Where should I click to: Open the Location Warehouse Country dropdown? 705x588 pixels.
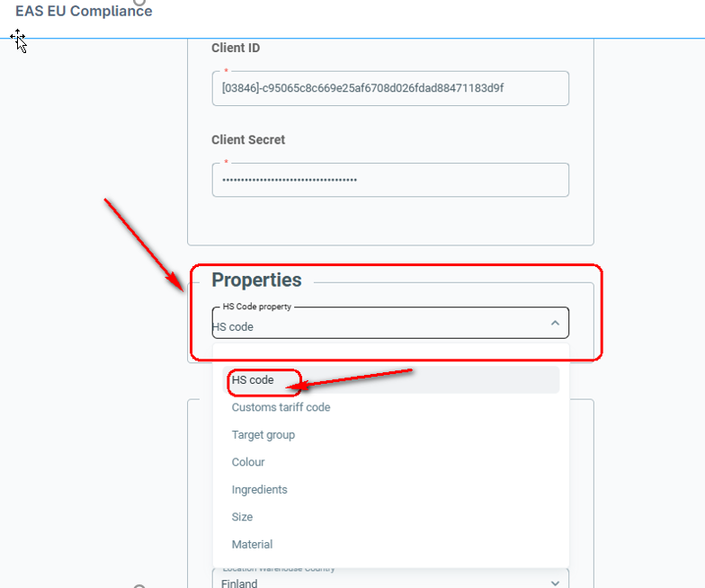point(378,581)
